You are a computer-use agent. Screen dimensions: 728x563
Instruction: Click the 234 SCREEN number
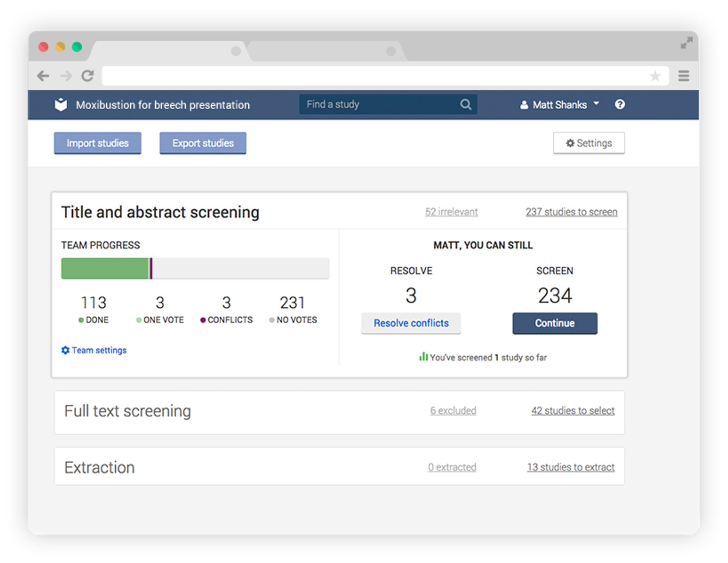(x=555, y=295)
